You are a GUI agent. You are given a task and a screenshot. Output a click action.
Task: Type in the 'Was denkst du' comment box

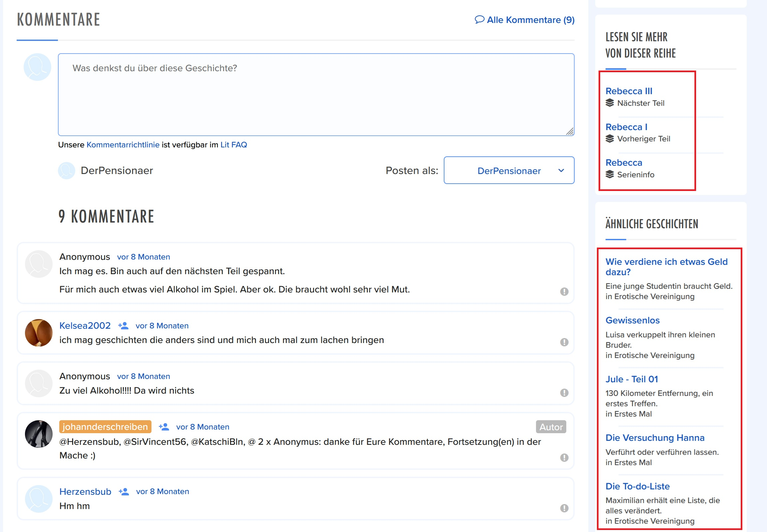click(316, 95)
